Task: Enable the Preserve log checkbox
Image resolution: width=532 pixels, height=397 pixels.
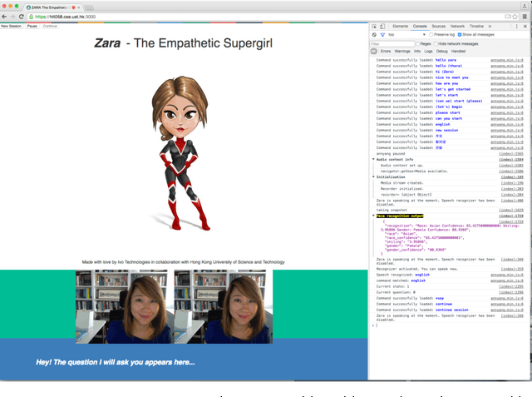Action: click(431, 35)
